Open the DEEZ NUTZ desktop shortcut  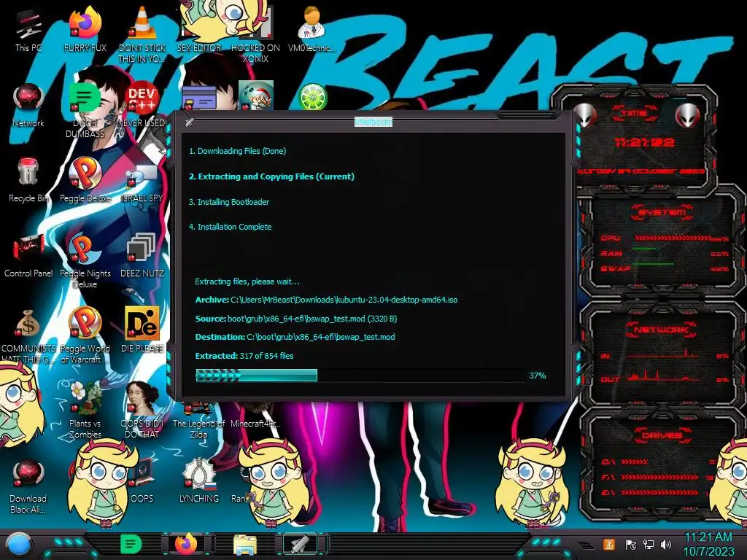pos(142,255)
